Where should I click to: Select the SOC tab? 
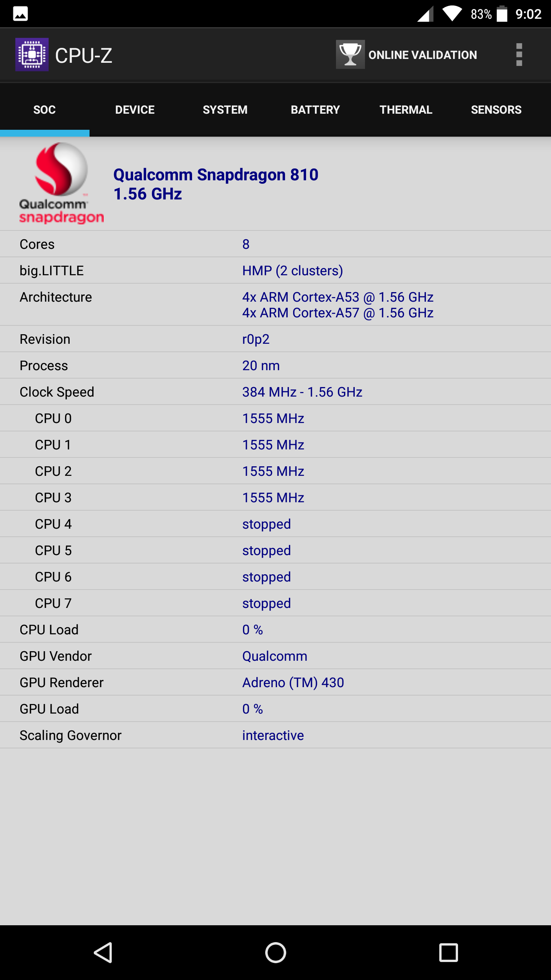pos(45,110)
